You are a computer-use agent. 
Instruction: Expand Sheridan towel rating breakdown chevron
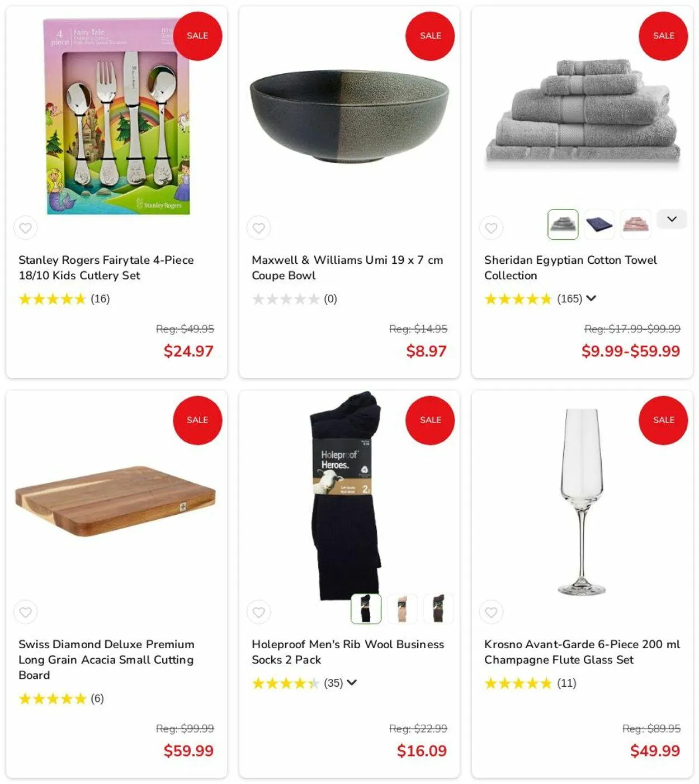click(591, 298)
